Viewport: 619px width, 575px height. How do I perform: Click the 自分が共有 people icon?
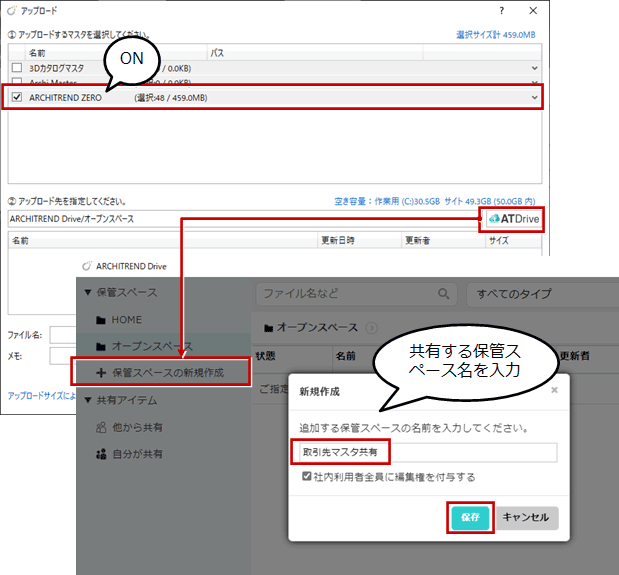101,454
